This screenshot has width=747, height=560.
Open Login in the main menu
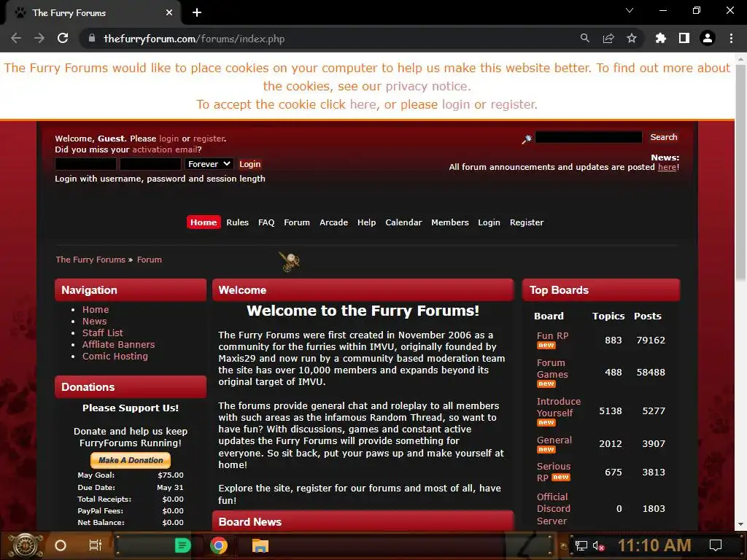489,222
